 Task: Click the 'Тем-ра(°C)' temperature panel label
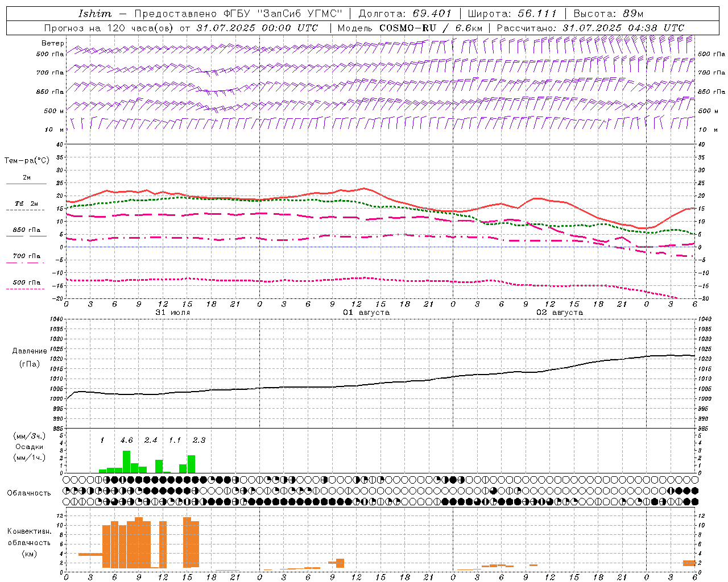pyautogui.click(x=27, y=161)
